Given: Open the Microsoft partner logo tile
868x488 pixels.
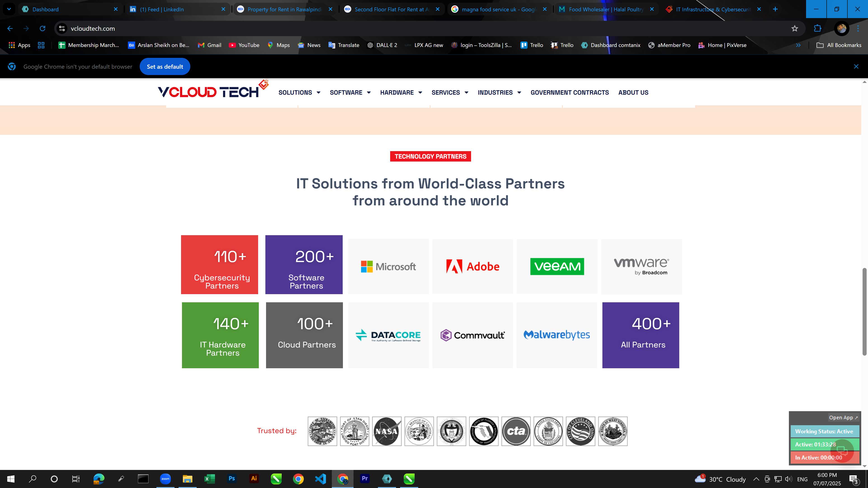Looking at the screenshot, I should [388, 266].
